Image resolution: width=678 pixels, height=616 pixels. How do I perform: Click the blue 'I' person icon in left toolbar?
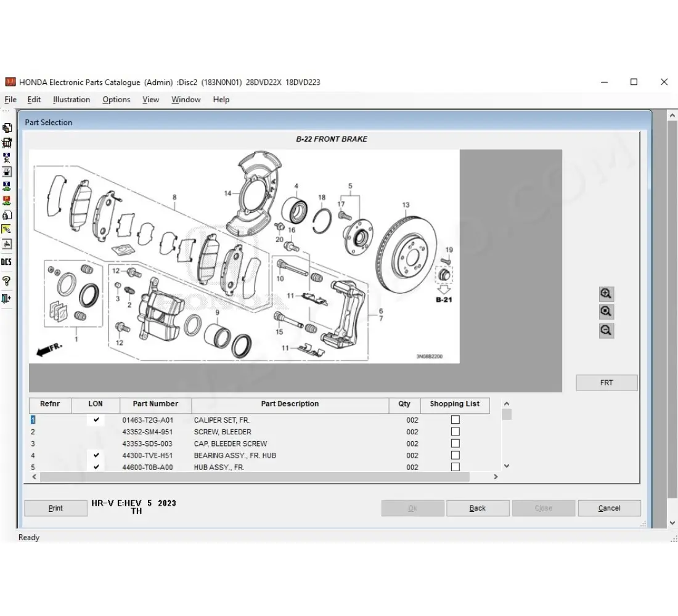7,157
